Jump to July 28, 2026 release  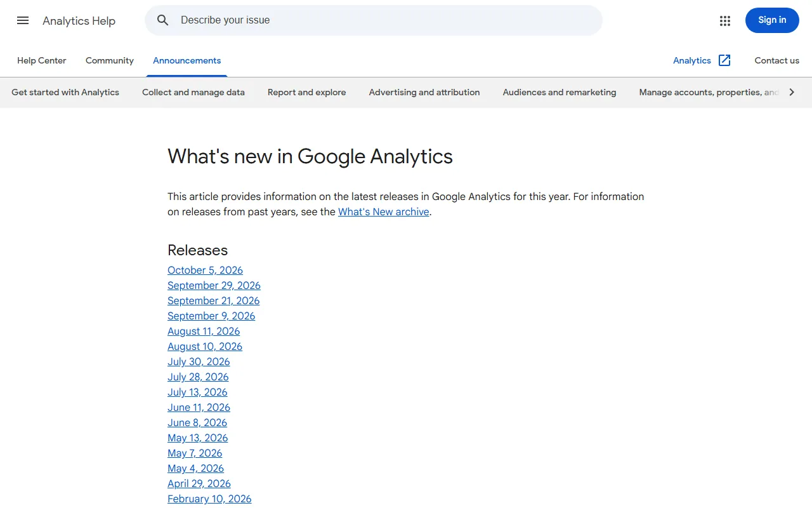click(x=198, y=377)
